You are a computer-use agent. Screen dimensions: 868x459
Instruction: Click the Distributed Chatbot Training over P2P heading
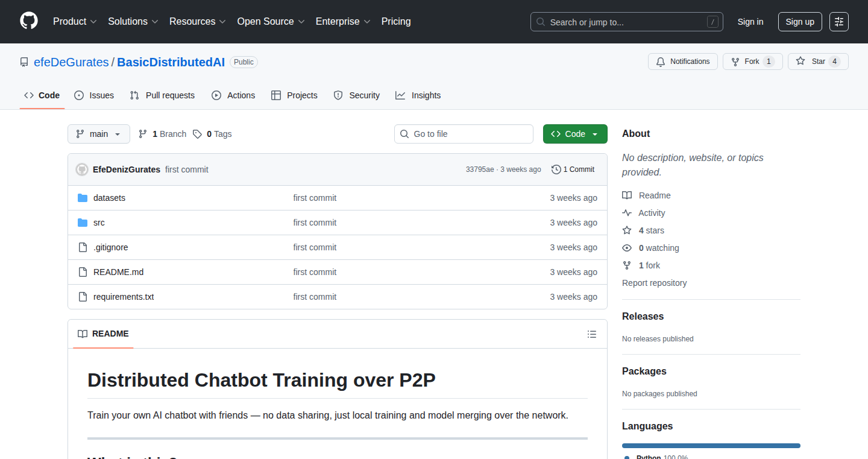click(261, 380)
